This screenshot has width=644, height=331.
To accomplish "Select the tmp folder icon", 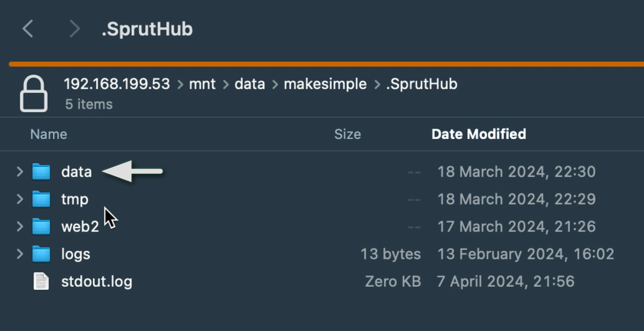I will 41,199.
